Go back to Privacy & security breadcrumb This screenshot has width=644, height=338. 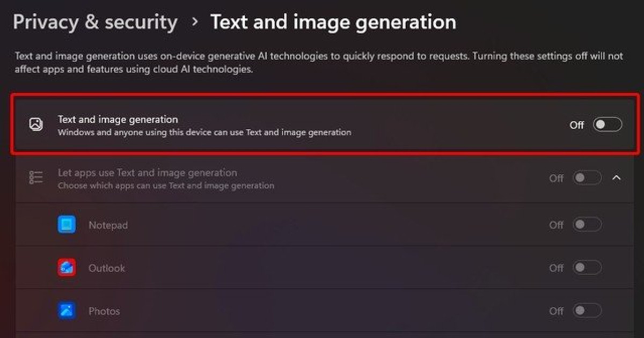tap(95, 22)
